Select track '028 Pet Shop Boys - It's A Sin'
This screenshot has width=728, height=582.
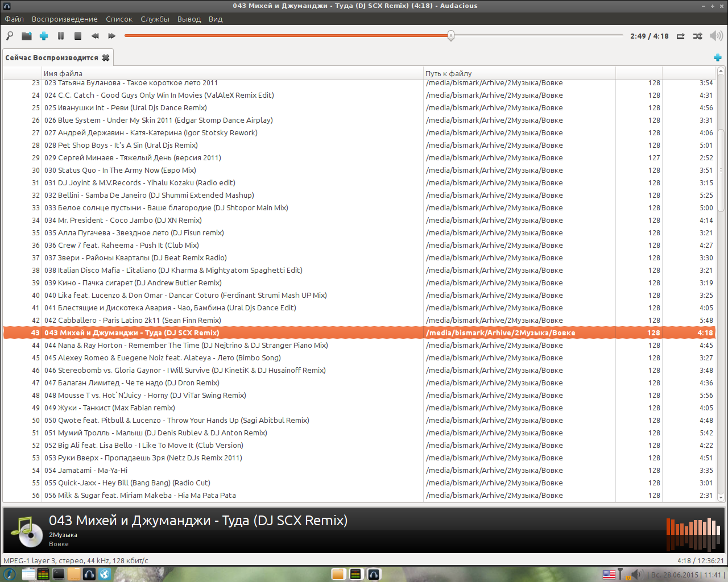click(358, 145)
